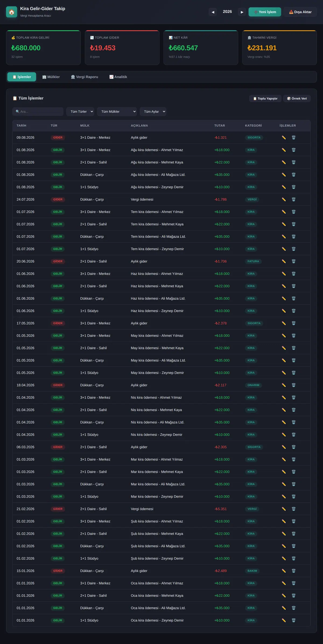Click the ONARIM category badge
The height and width of the screenshot is (644, 323).
[x=254, y=385]
